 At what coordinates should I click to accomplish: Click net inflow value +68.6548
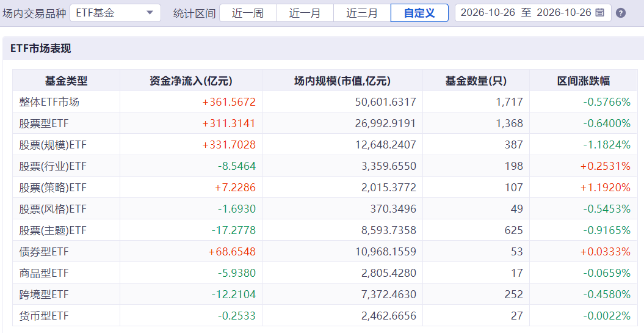pos(232,252)
